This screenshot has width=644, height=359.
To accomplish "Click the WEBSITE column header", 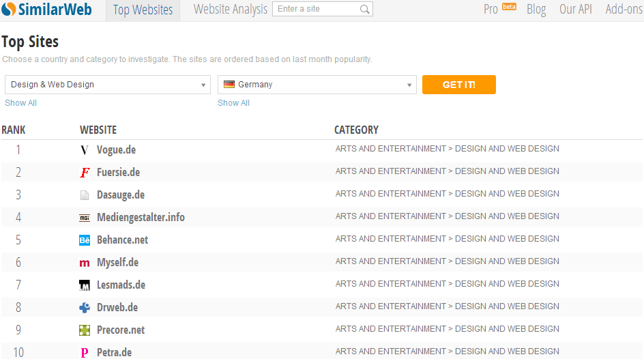I will 98,130.
